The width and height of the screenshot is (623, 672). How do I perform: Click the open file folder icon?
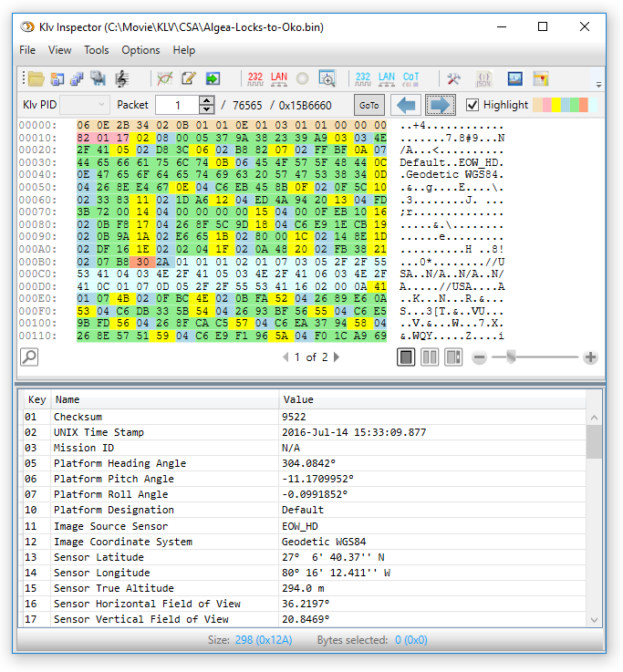tap(36, 79)
